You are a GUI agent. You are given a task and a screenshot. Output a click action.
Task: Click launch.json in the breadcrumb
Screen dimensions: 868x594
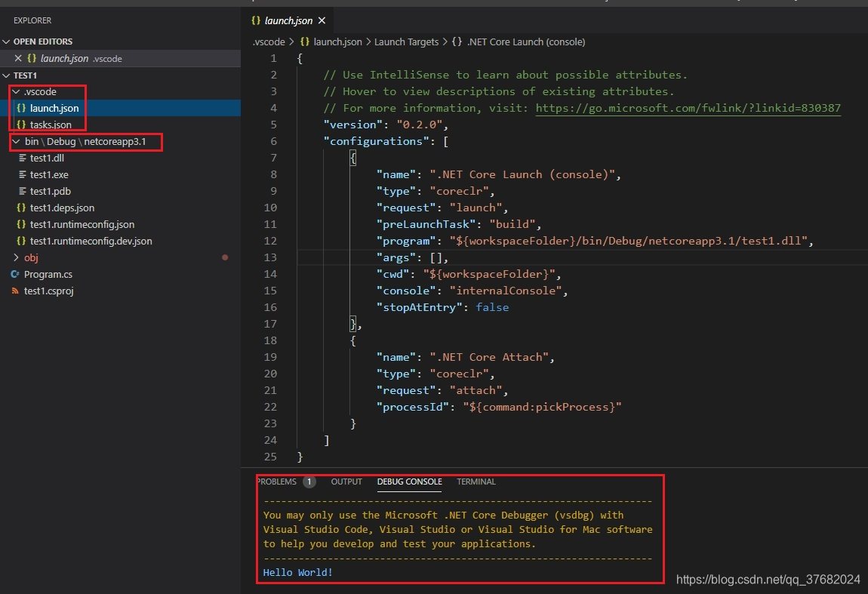pyautogui.click(x=337, y=42)
